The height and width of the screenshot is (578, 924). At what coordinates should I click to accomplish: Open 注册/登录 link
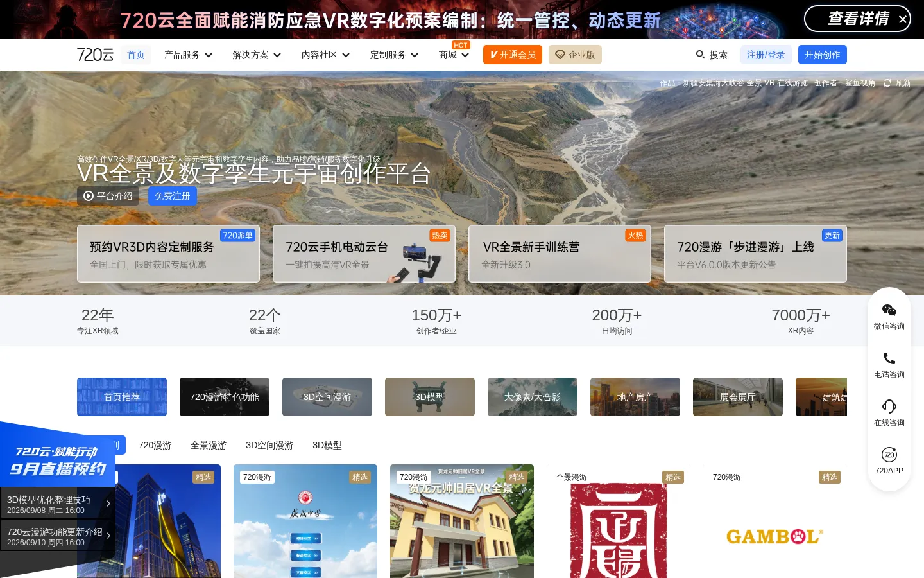click(766, 55)
